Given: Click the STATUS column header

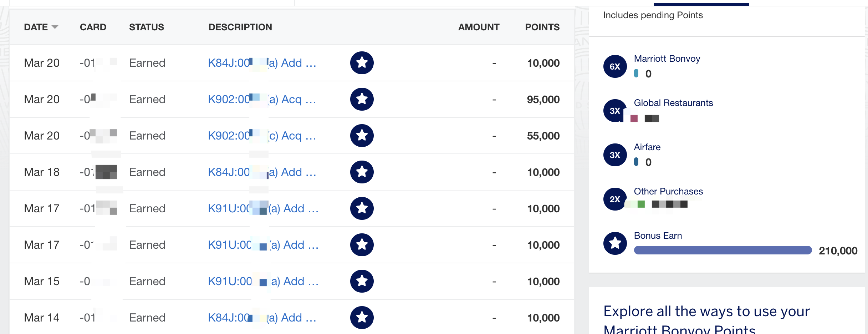Looking at the screenshot, I should pos(147,27).
